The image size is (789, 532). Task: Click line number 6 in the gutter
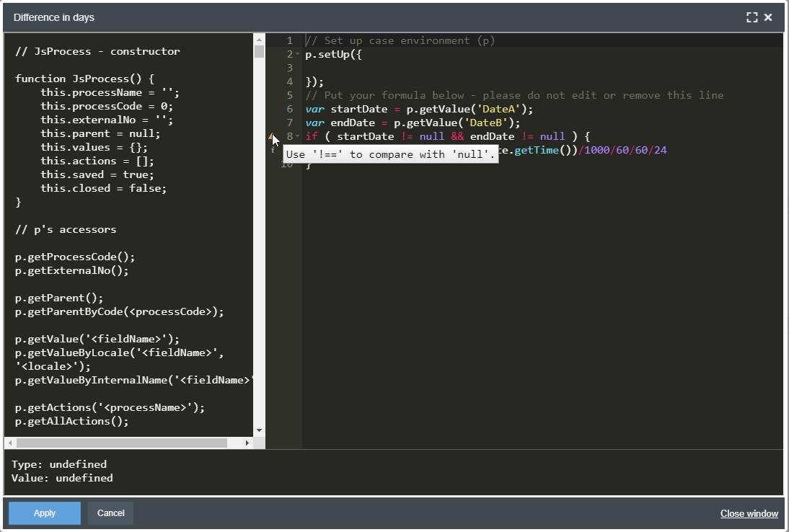289,109
